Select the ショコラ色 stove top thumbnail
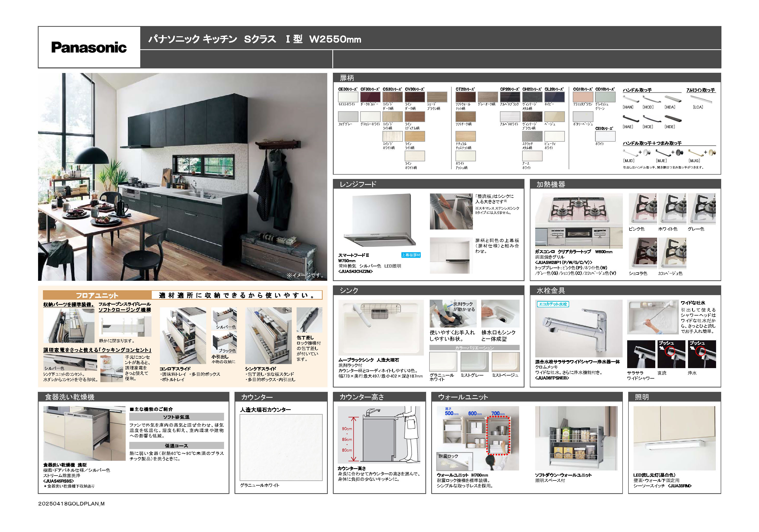Image resolution: width=759 pixels, height=532 pixels. click(x=643, y=253)
